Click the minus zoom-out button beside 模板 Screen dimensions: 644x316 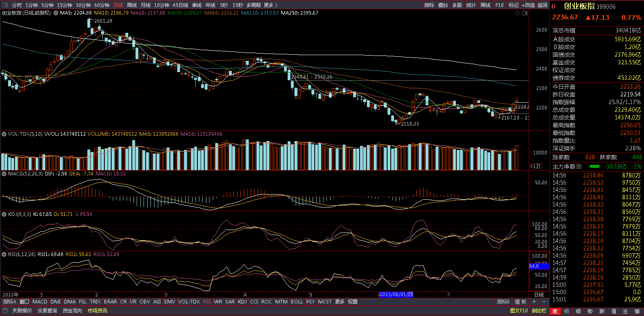click(x=544, y=302)
